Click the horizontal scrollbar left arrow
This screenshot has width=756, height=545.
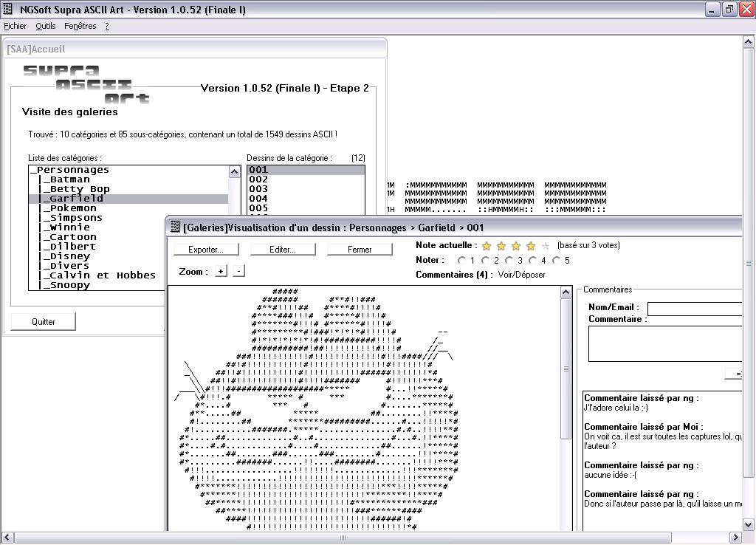7,538
